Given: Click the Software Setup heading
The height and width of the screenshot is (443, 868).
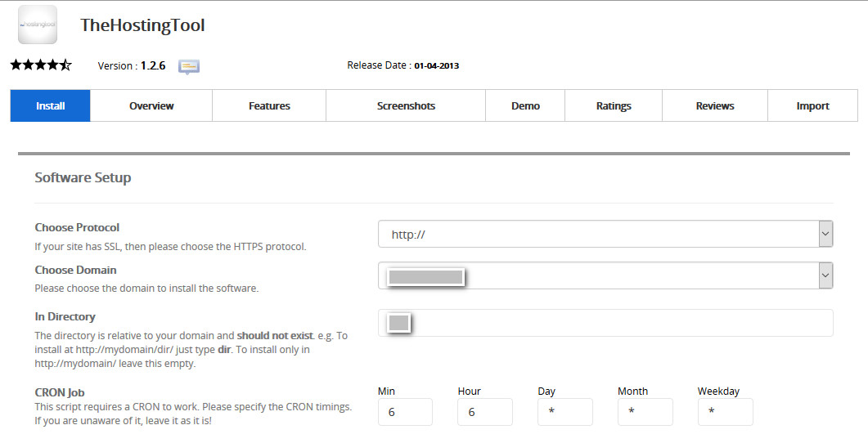Looking at the screenshot, I should click(83, 178).
